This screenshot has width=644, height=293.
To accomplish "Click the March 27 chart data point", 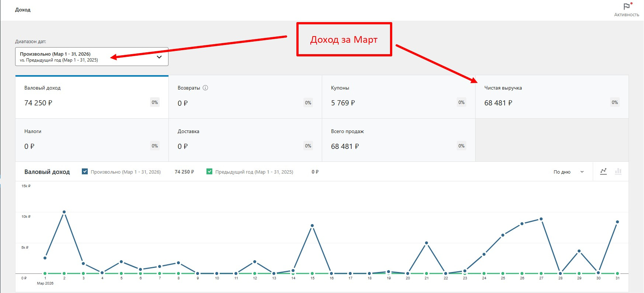I will 541,219.
